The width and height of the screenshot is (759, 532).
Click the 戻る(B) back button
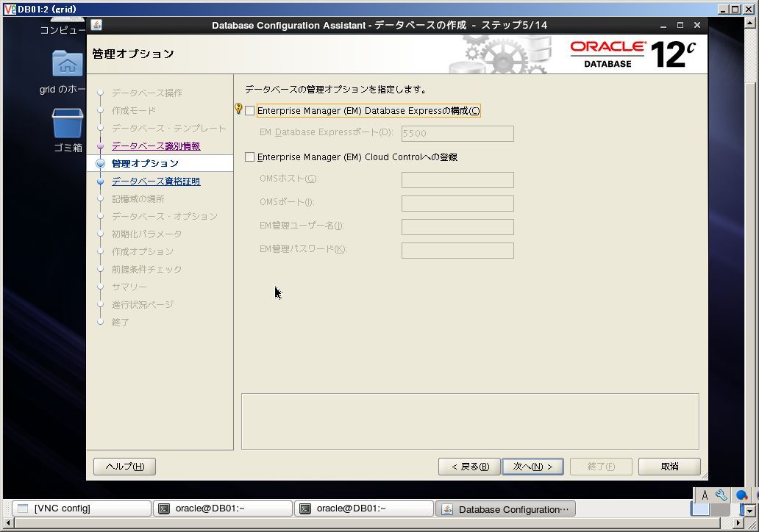click(x=469, y=467)
